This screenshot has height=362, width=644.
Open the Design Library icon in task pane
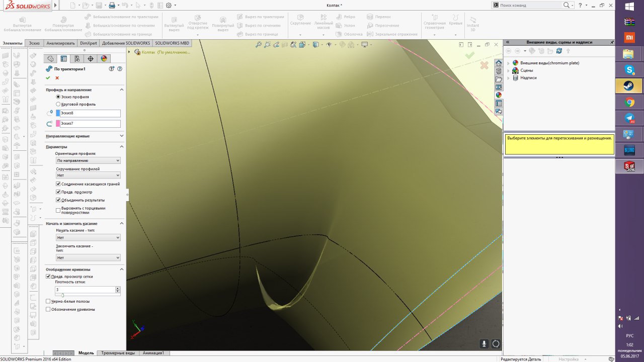(499, 71)
